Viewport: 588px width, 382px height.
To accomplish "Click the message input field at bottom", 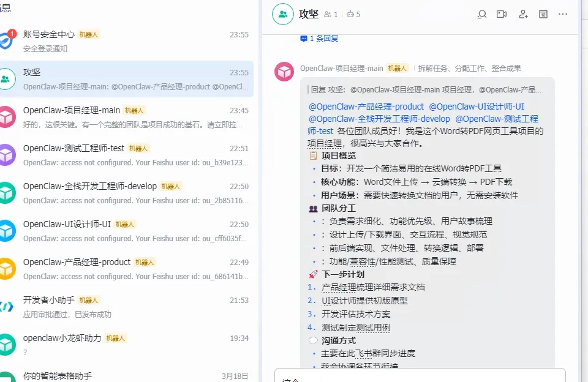I will (420, 376).
